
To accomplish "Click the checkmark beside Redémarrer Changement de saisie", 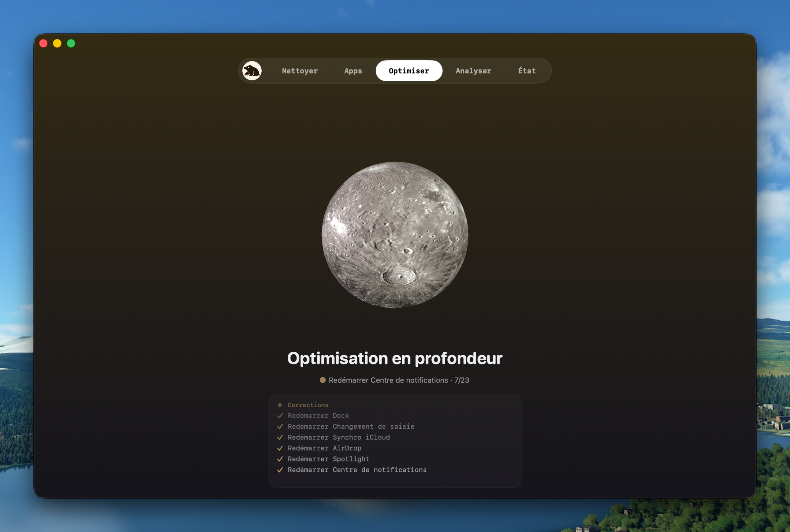I will [x=280, y=427].
